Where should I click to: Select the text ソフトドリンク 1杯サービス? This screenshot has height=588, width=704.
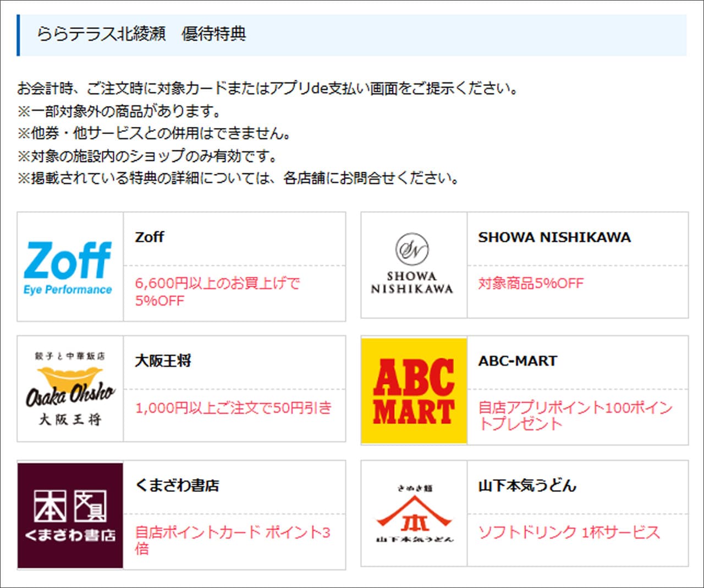tap(569, 532)
